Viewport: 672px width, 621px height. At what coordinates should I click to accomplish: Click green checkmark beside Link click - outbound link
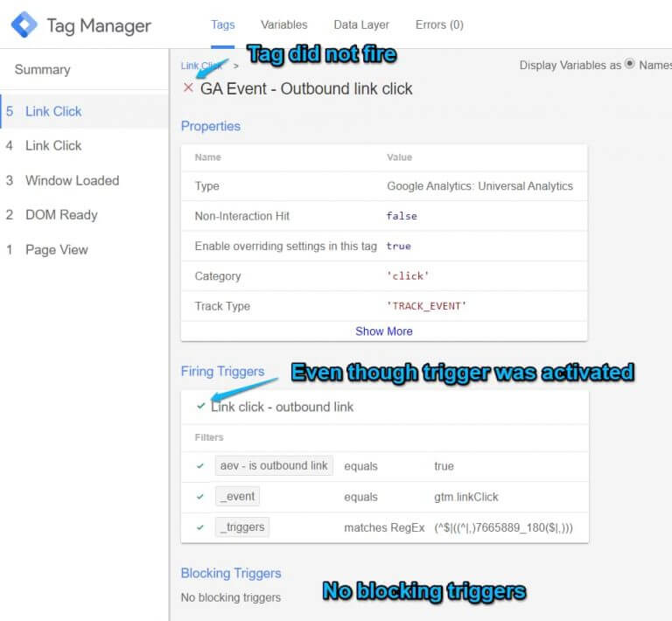tap(201, 406)
